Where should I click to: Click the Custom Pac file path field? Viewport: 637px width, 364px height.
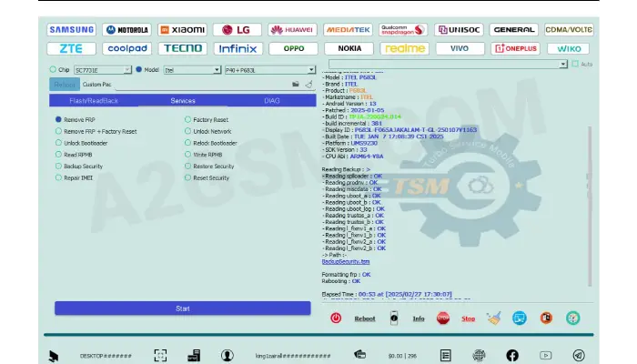point(201,85)
